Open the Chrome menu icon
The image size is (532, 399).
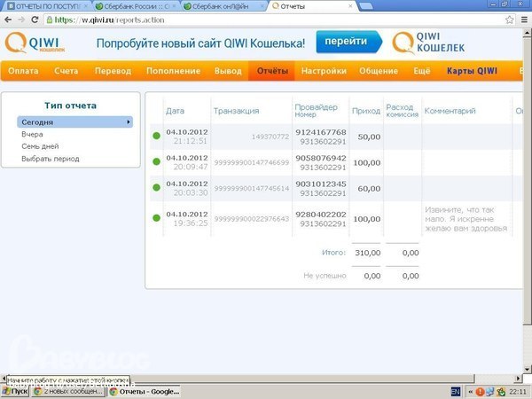[x=524, y=20]
